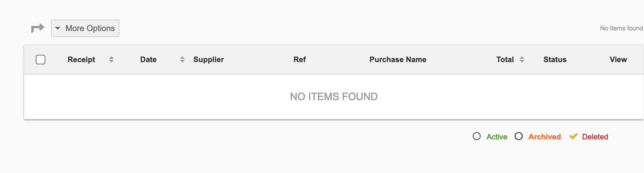Sort by Receipt using sort arrows
The width and height of the screenshot is (644, 173).
click(111, 60)
